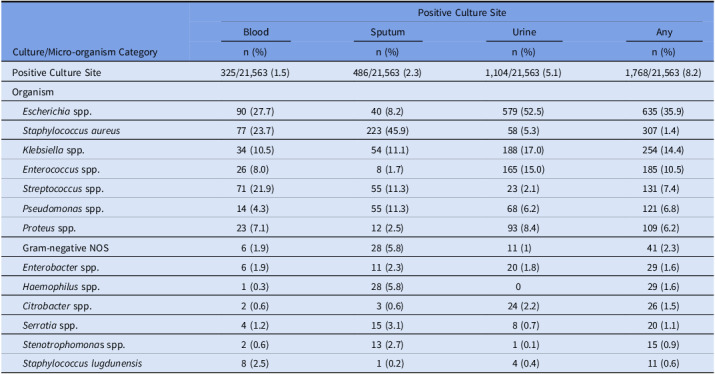715x374 pixels.
Task: Select the Escherichia spp. row label
Action: pos(57,111)
